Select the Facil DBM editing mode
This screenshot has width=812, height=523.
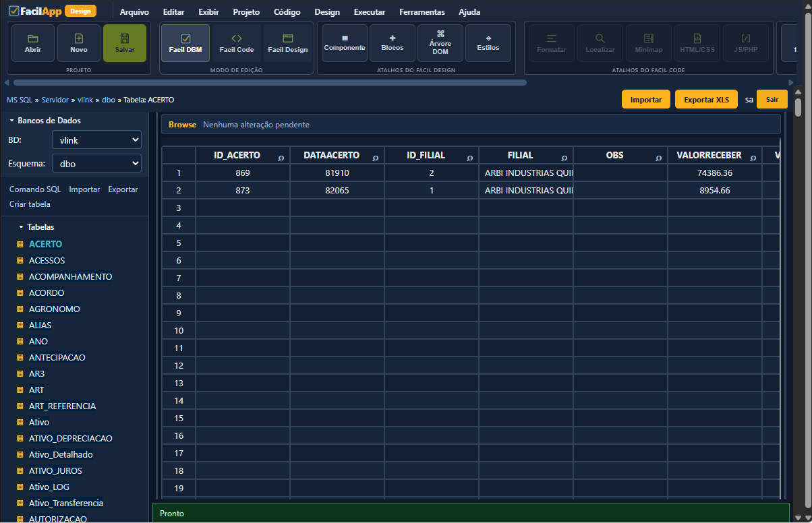185,43
